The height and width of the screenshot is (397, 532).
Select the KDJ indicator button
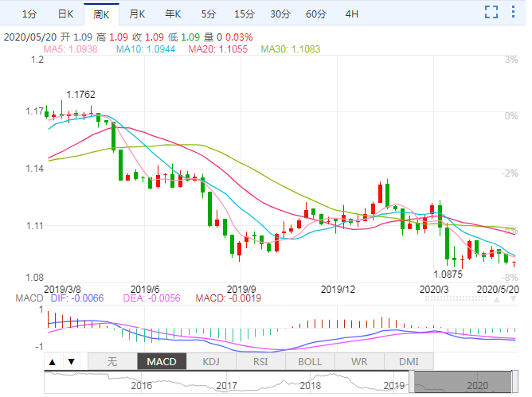point(211,361)
